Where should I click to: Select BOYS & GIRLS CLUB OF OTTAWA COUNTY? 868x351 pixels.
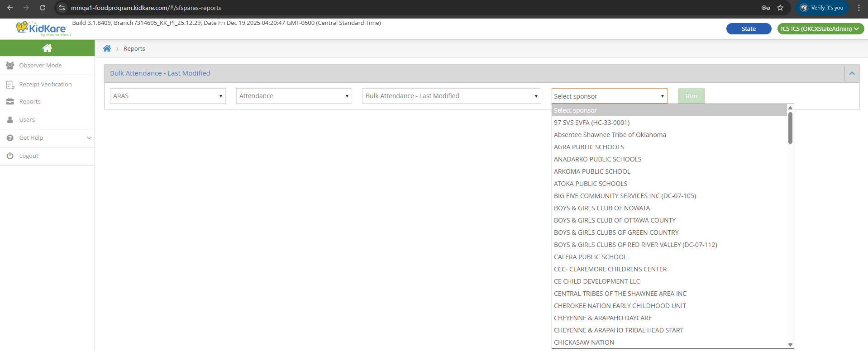coord(669,220)
